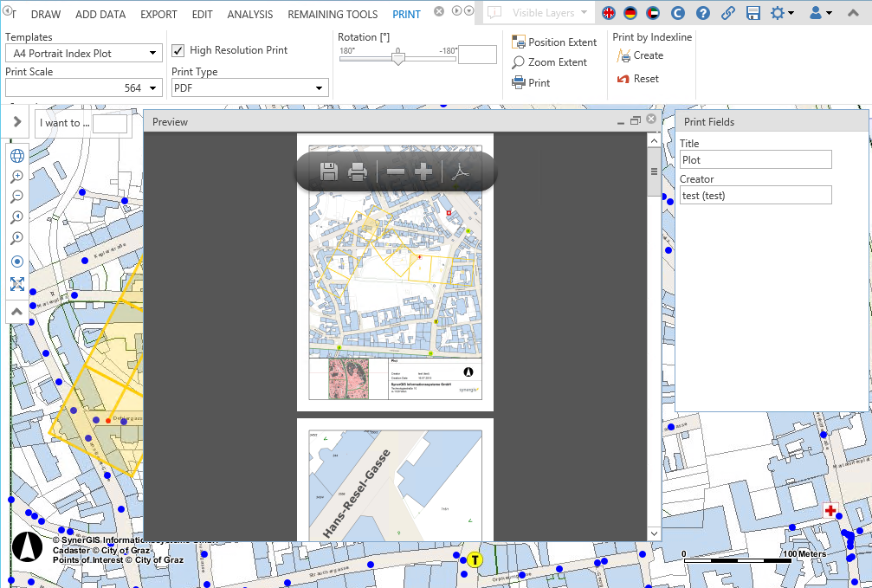Screen dimensions: 872x588
Task: Click the globe full extent icon
Action: pos(16,156)
